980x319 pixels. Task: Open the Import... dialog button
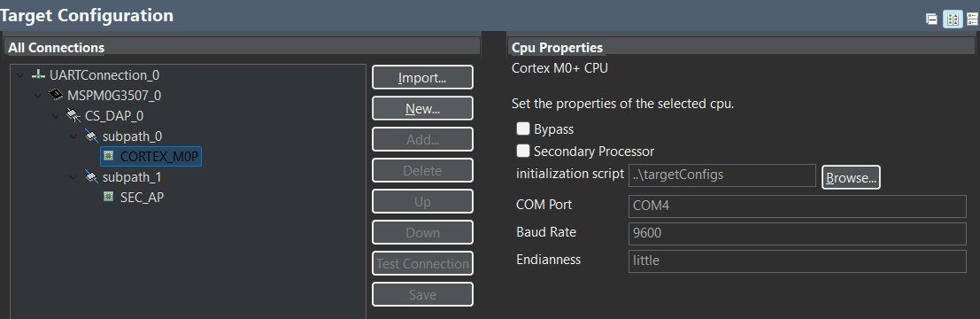point(422,78)
